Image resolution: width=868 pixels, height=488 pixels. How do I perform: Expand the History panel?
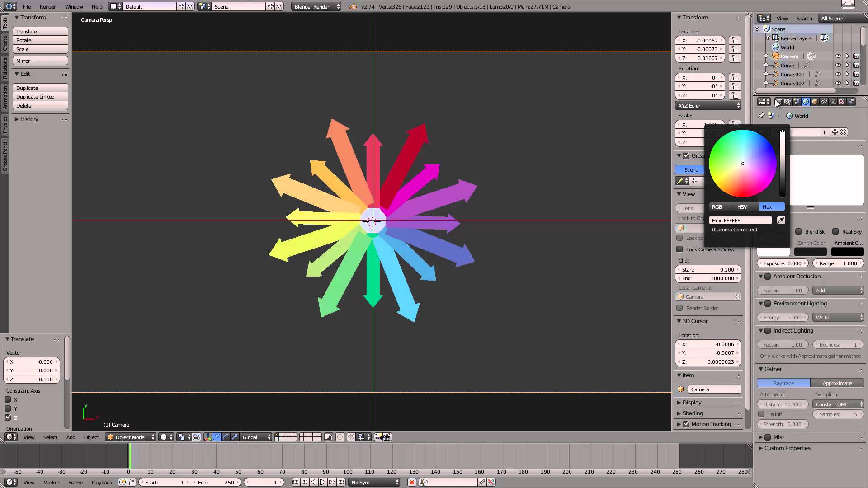click(28, 119)
